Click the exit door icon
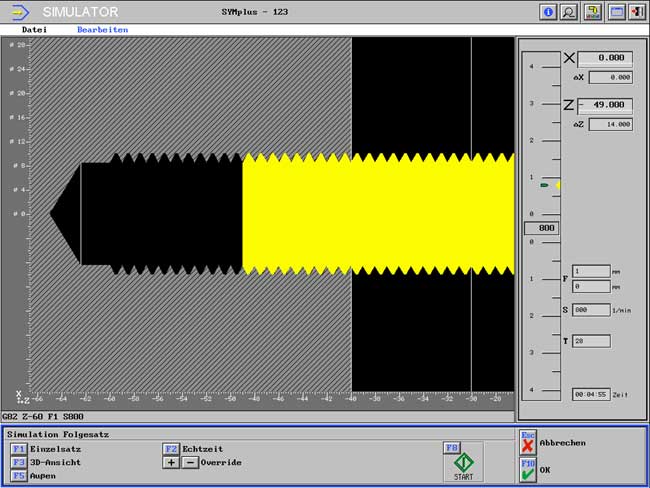This screenshot has width=650, height=488. coord(636,12)
